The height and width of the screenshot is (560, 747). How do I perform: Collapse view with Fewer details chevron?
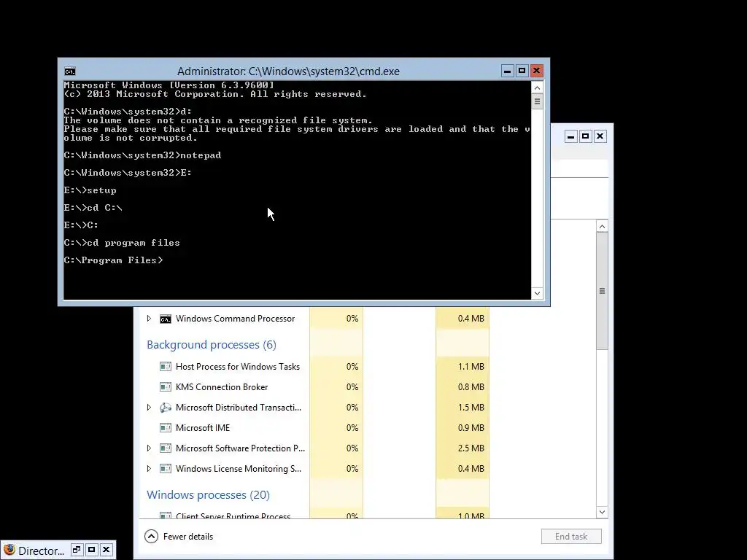coord(151,537)
